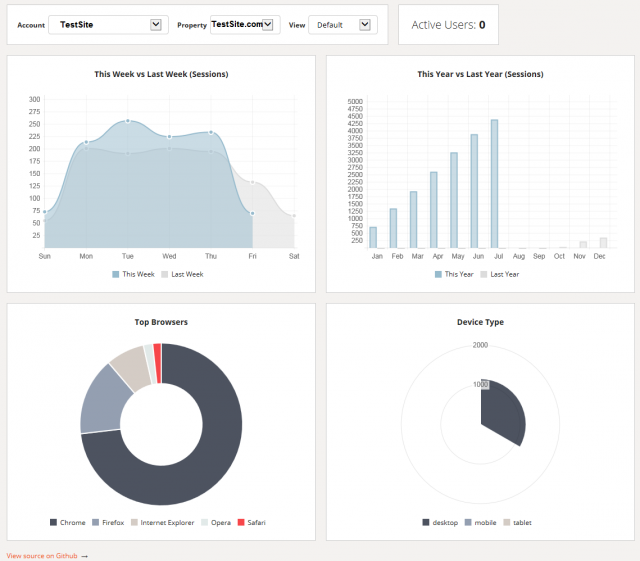Click the Sun label on weekly axis

click(x=44, y=256)
